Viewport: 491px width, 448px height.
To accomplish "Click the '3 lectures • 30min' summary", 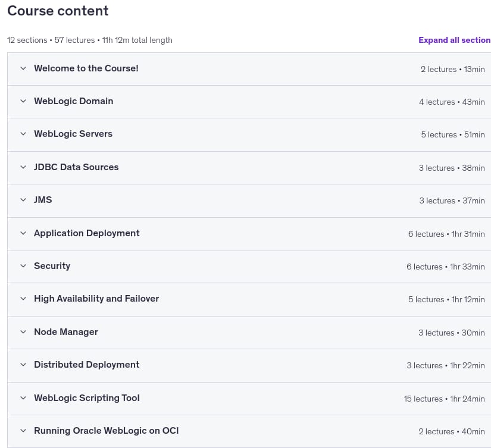I will pyautogui.click(x=451, y=333).
